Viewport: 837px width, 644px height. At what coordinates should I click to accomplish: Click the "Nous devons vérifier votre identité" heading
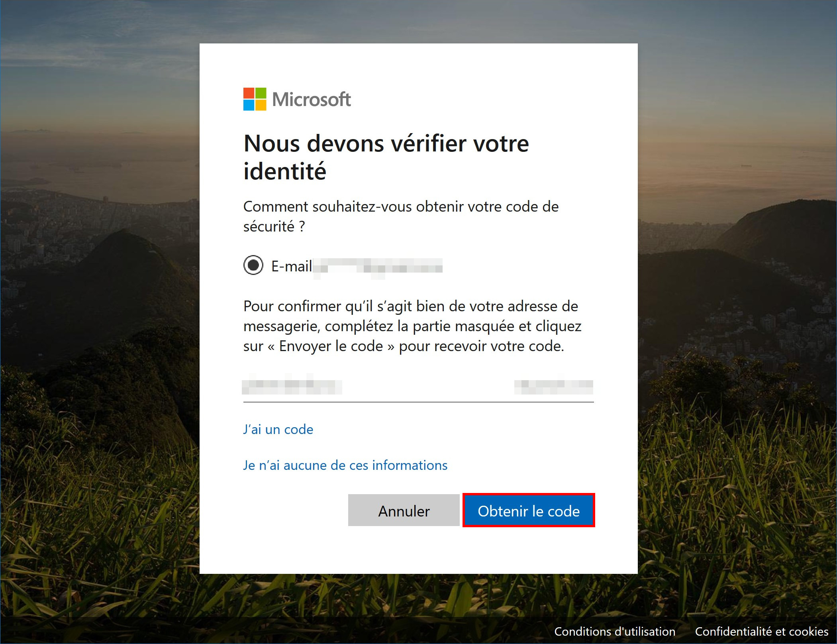[386, 157]
